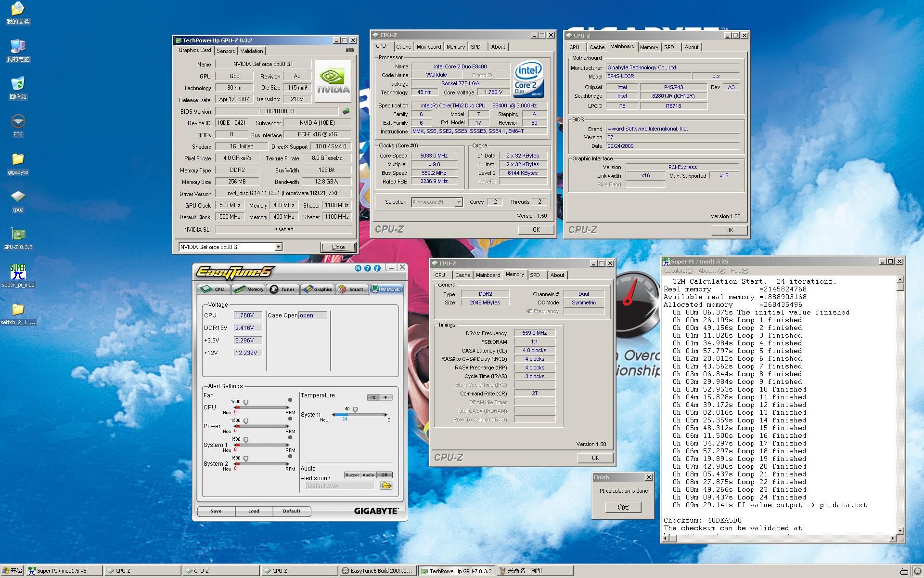The width and height of the screenshot is (924, 578).
Task: Click the GPU-Z save BIOS chip icon
Action: coord(346,111)
